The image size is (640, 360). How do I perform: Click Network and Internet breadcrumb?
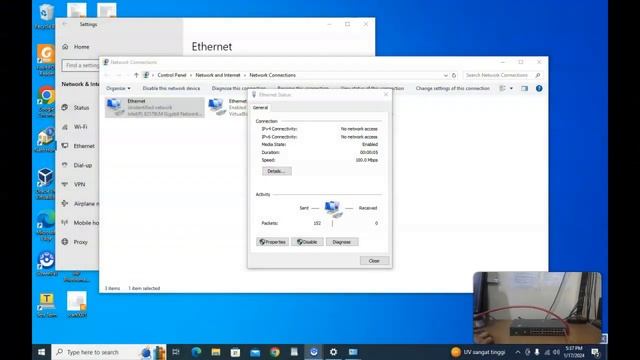click(x=218, y=75)
